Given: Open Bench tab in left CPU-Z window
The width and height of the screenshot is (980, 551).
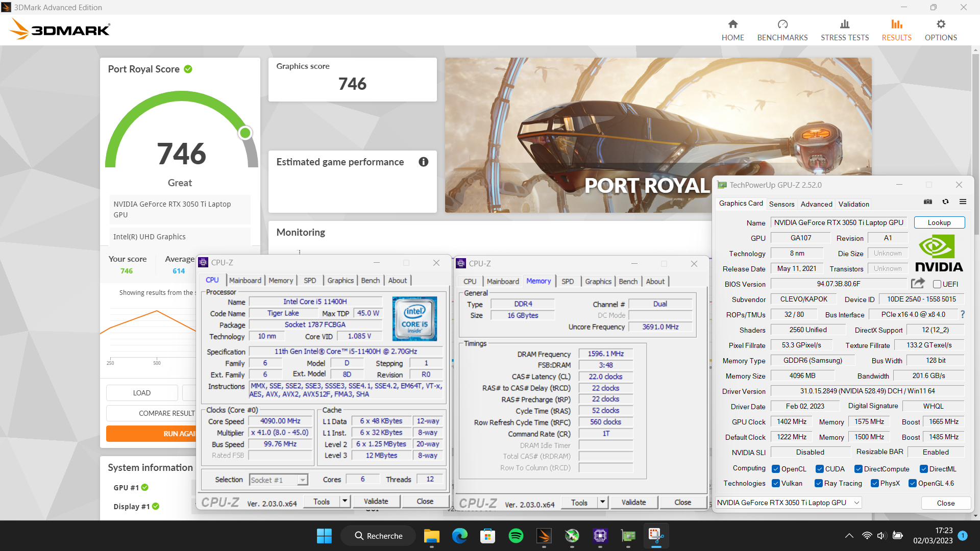Looking at the screenshot, I should (370, 281).
